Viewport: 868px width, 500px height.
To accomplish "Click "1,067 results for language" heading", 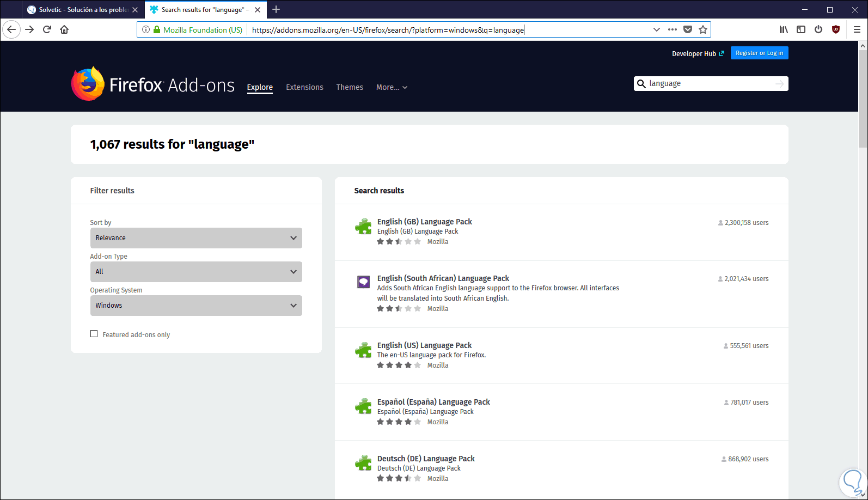I will (x=173, y=144).
